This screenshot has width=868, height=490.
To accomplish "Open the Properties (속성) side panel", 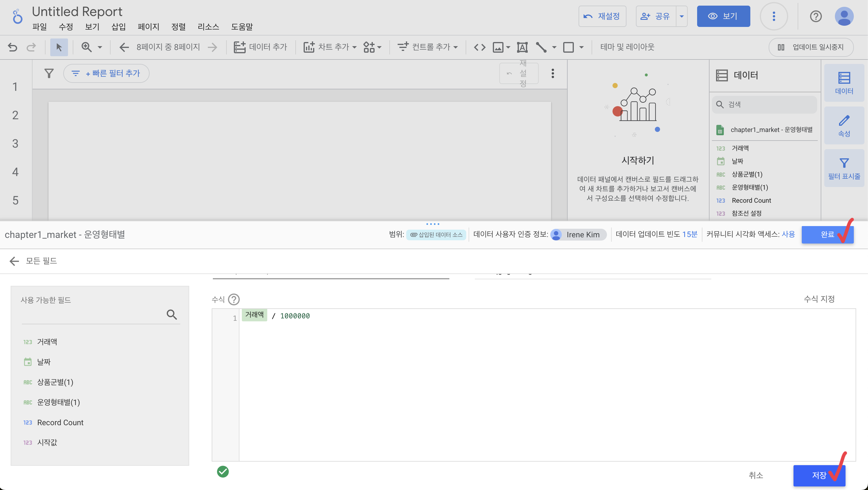I will [x=844, y=126].
